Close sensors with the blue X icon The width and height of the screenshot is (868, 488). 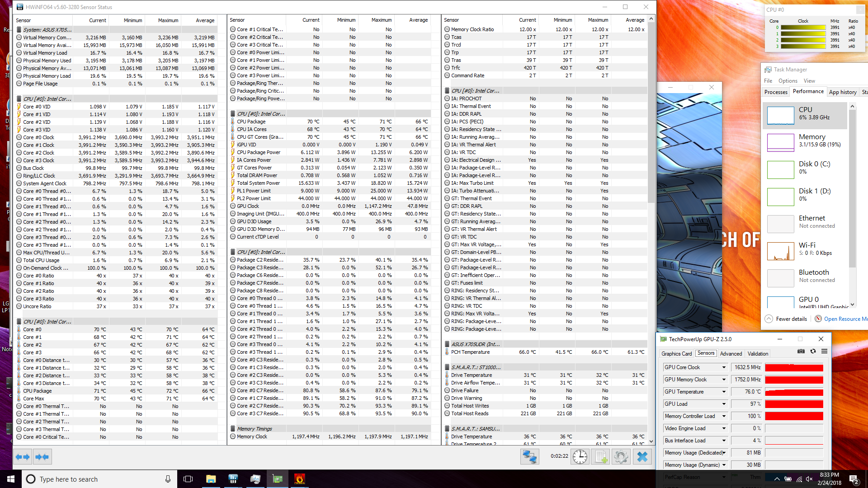[642, 457]
